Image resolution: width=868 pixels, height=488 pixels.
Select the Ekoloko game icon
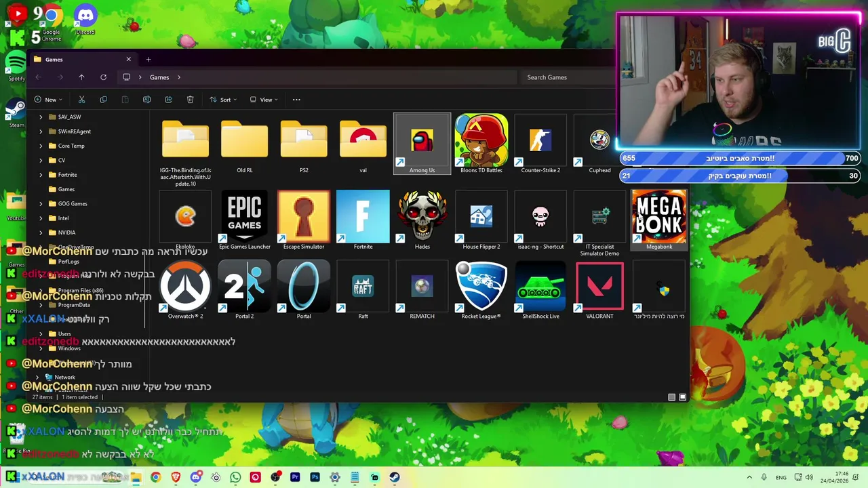185,220
